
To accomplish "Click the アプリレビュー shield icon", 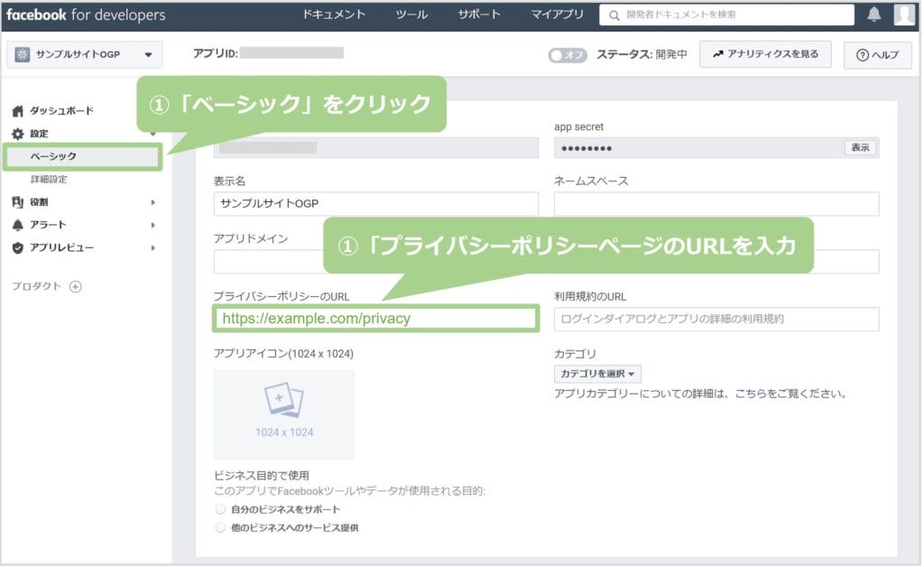I will pos(18,248).
